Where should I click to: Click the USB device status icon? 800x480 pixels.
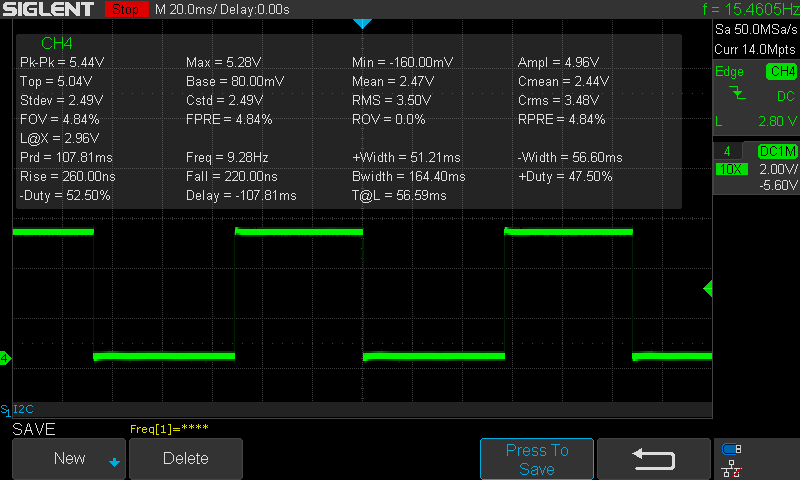pos(732,449)
